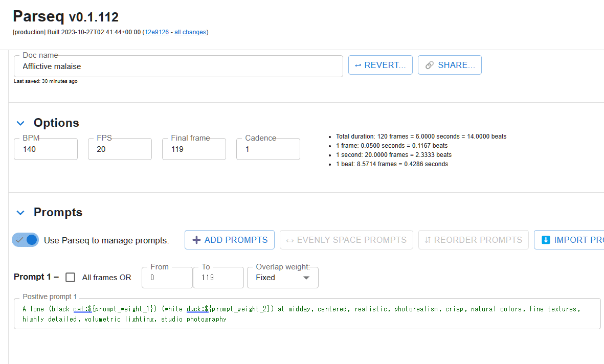Toggle Use Parseq to manage prompts switch
The width and height of the screenshot is (604, 364).
coord(26,240)
